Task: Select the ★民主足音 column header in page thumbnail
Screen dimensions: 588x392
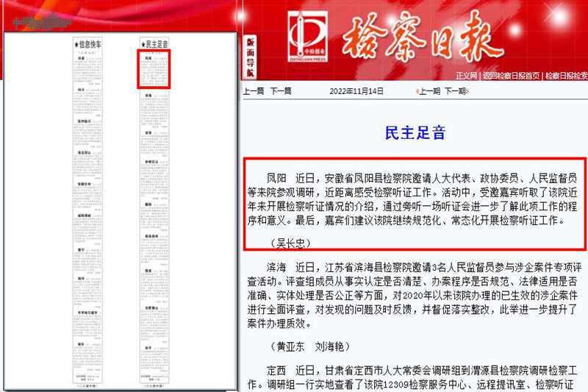Action: 154,44
